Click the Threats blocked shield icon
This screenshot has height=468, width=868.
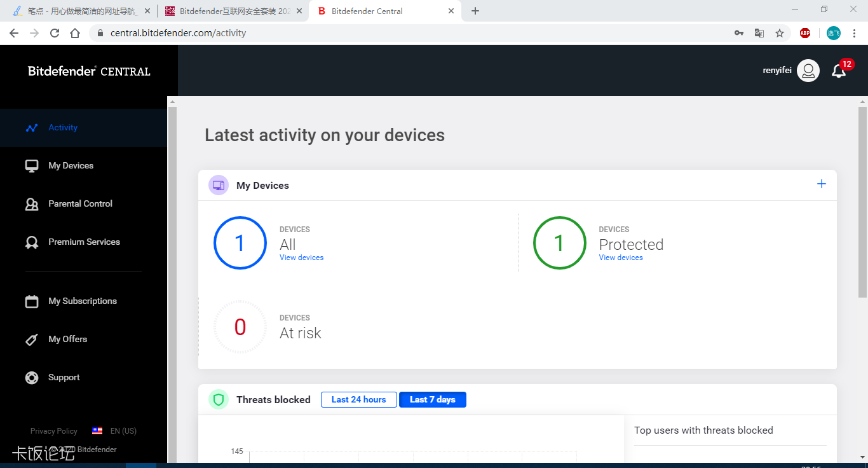tap(219, 399)
